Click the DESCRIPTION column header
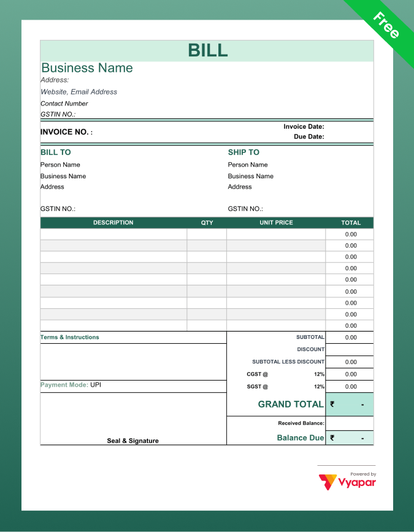414x532 pixels. (x=113, y=222)
